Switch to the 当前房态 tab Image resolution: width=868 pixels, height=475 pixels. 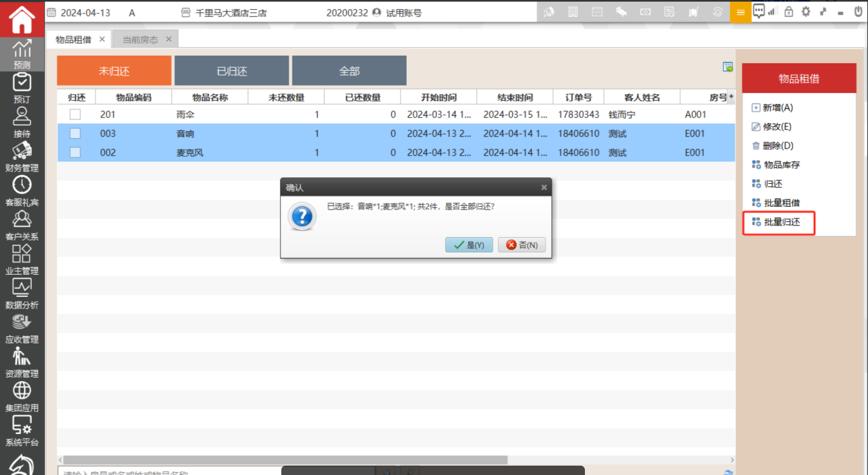click(140, 39)
